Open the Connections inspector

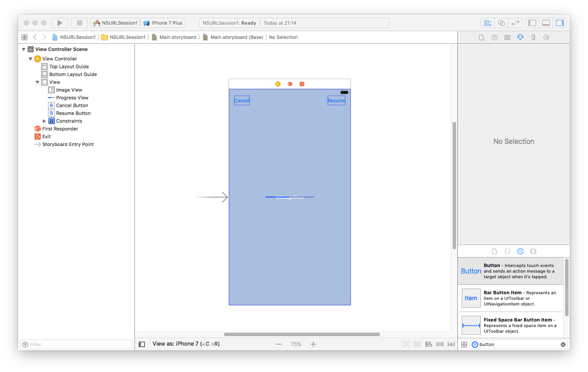546,38
